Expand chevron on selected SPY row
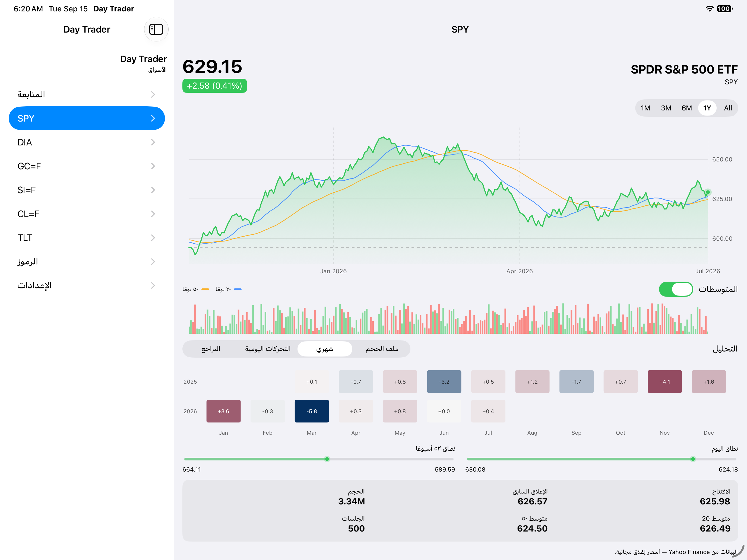Screen dimensions: 747x560 [153, 118]
